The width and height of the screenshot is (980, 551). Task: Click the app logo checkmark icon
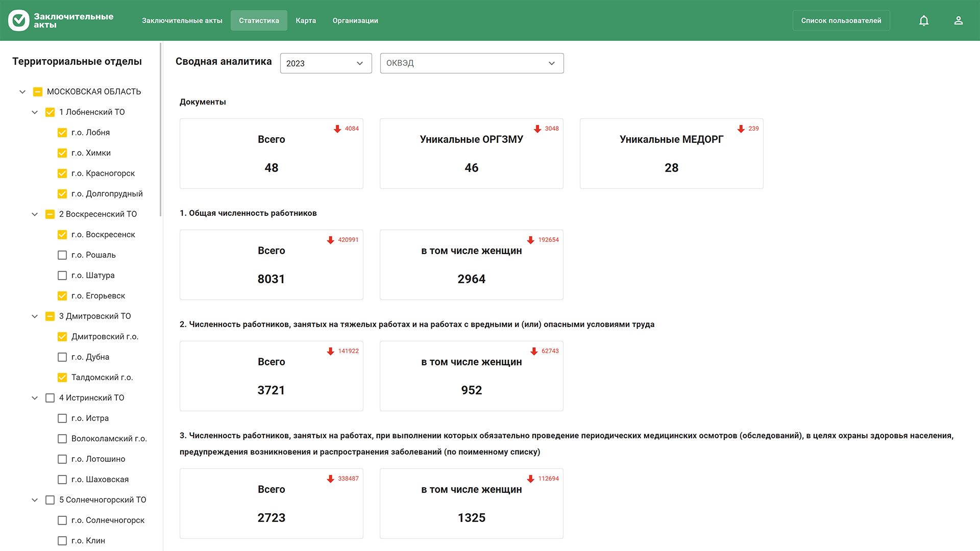pyautogui.click(x=19, y=20)
